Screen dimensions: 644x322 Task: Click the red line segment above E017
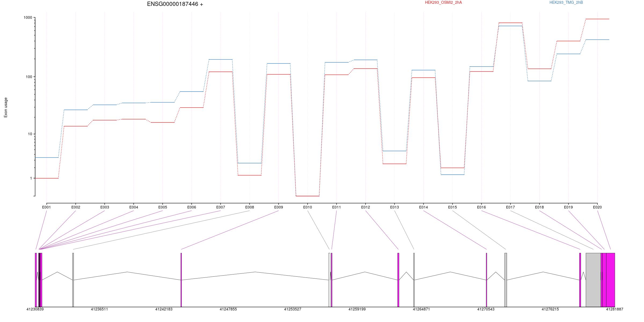pyautogui.click(x=510, y=23)
